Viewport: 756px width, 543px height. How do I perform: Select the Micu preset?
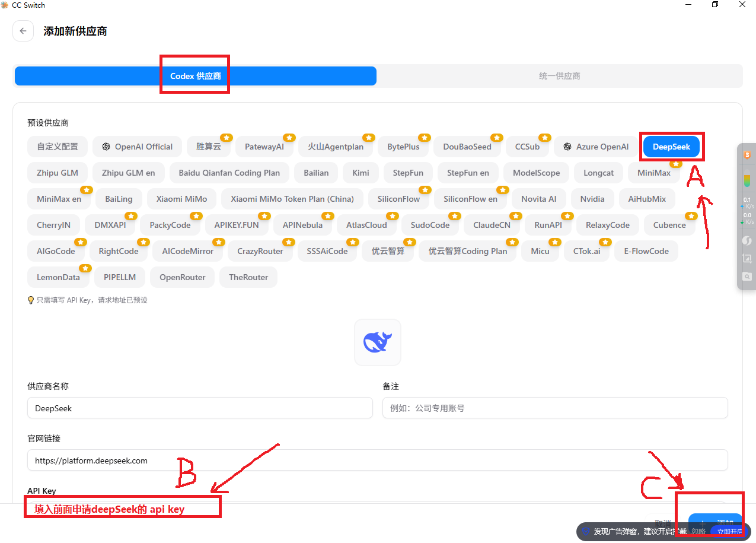[540, 251]
